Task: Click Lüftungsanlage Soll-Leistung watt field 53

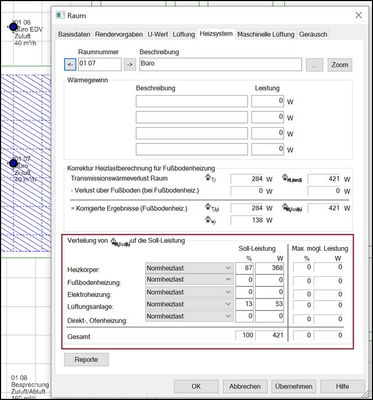Action: click(269, 304)
